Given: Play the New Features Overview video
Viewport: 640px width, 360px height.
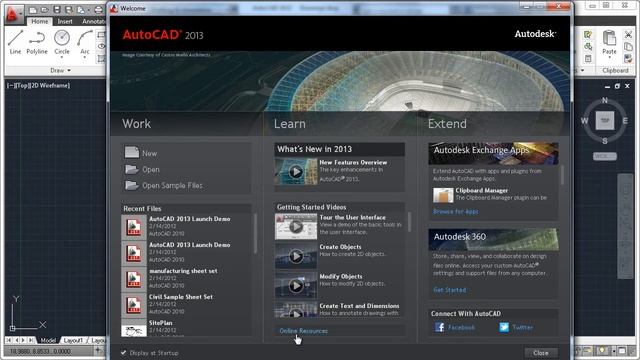Looking at the screenshot, I should coord(296,172).
